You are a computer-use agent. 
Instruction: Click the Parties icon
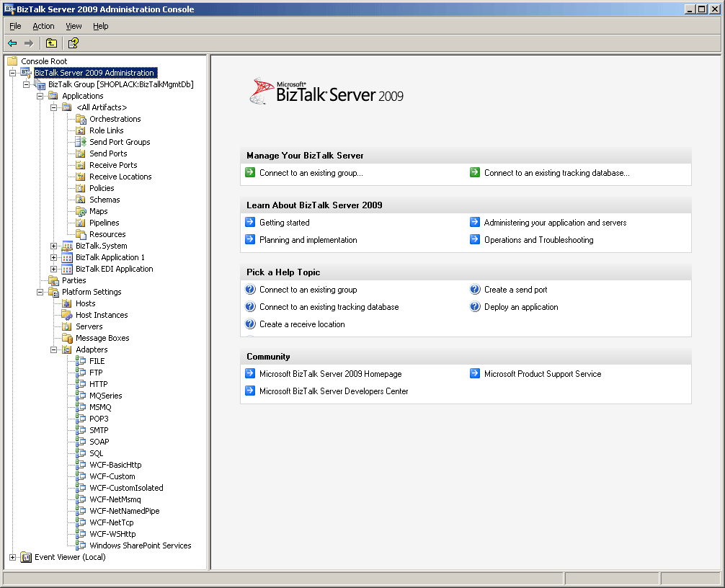[x=53, y=280]
